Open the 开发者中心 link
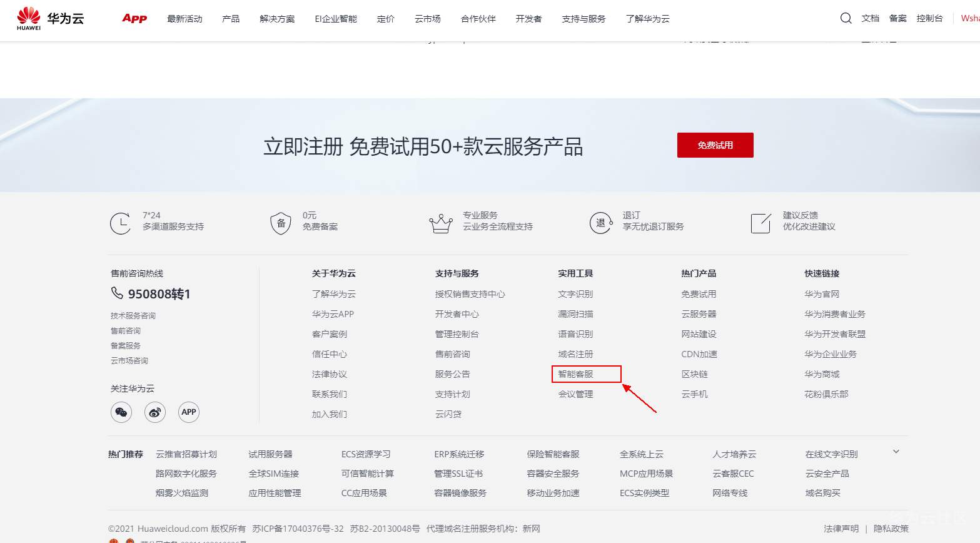 (457, 314)
